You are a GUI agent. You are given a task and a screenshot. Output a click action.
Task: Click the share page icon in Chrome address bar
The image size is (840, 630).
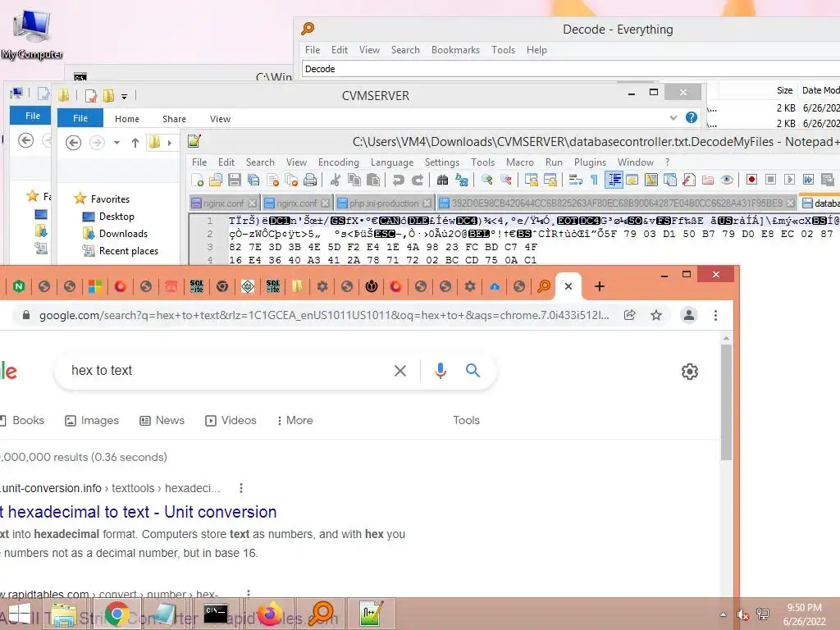[630, 315]
